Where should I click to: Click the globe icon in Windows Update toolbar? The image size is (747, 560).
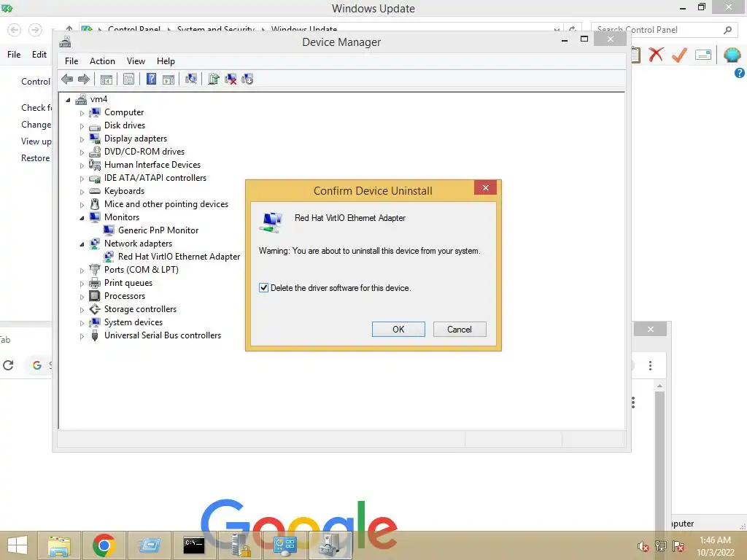pyautogui.click(x=732, y=55)
